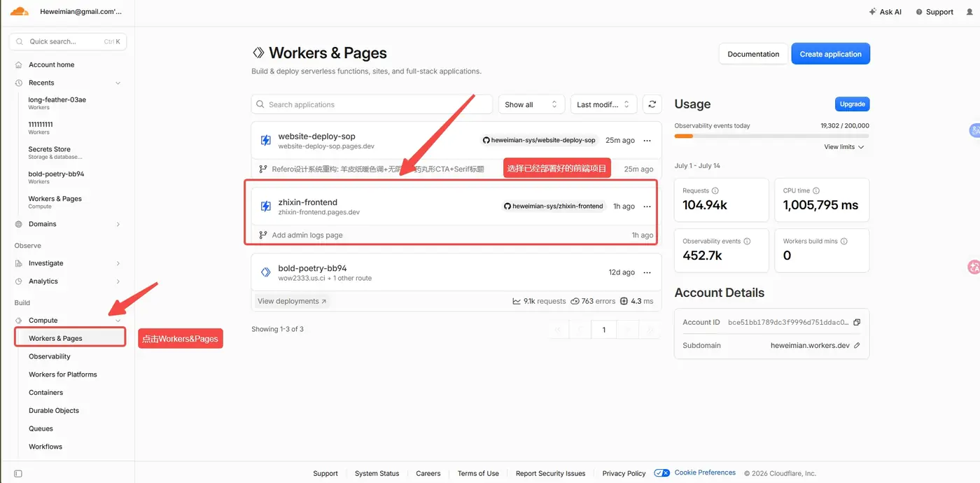Screen dimensions: 980x483
Task: Open the user profile icon
Action: [969, 12]
